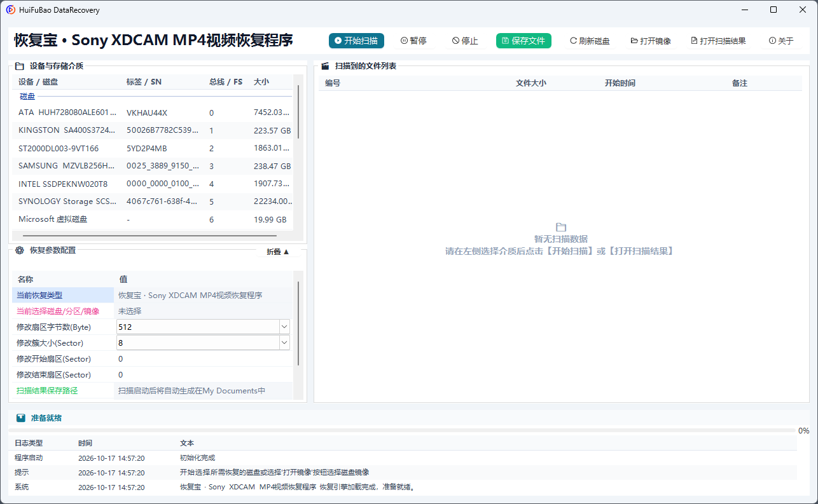Click the green 保存文件 save button

point(523,41)
